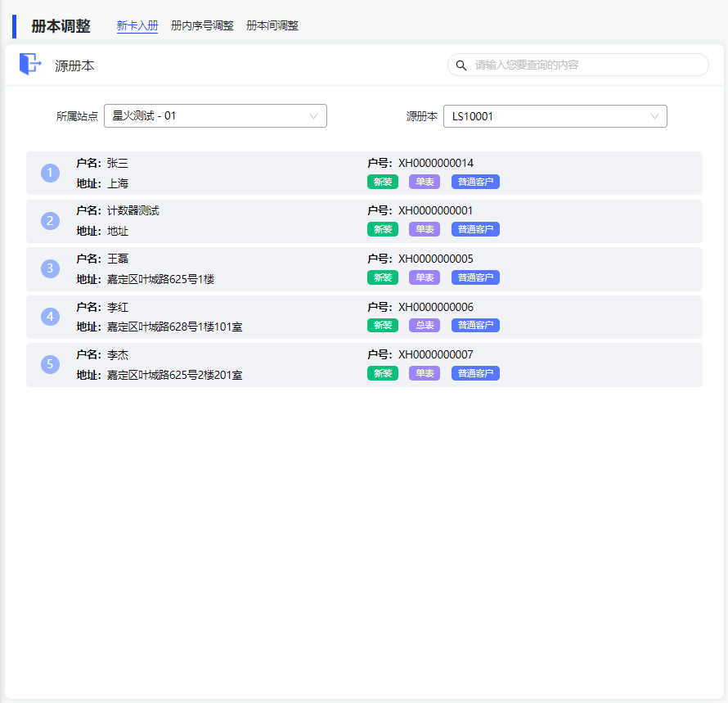
Task: Click the 册本调整 page title
Action: [x=61, y=26]
